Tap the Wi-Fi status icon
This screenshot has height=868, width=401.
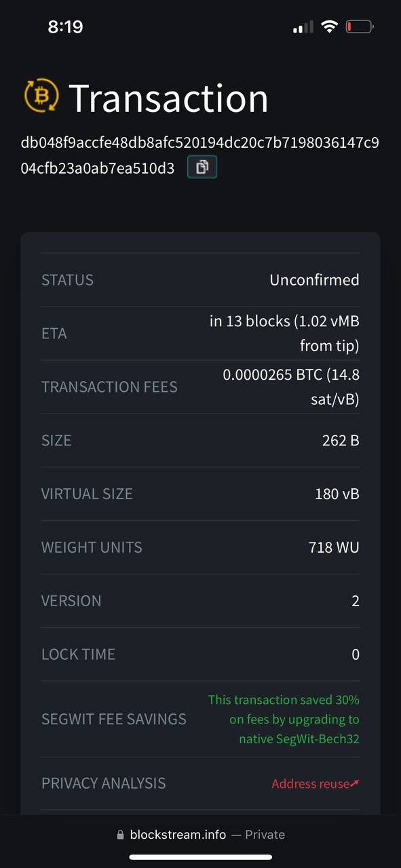pyautogui.click(x=330, y=27)
